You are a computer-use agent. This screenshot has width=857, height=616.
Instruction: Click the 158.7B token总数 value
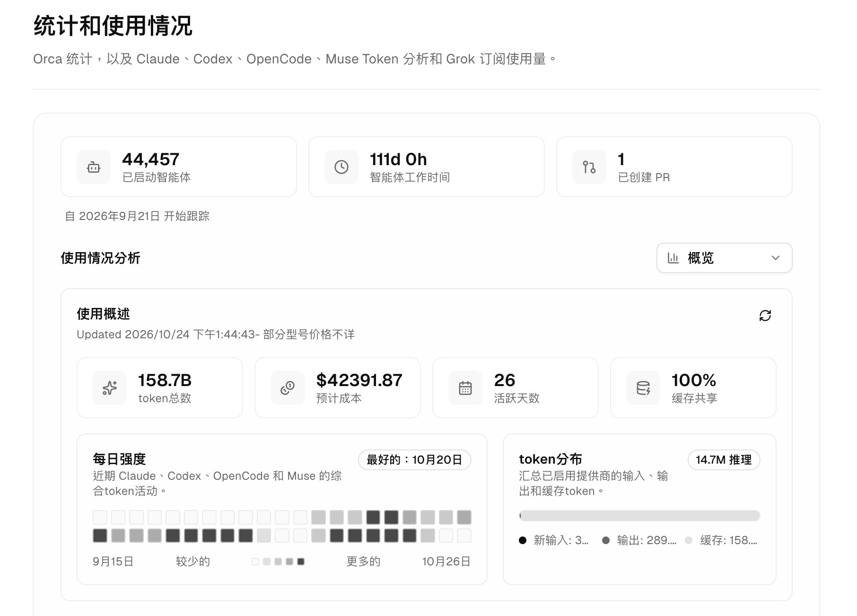click(165, 380)
